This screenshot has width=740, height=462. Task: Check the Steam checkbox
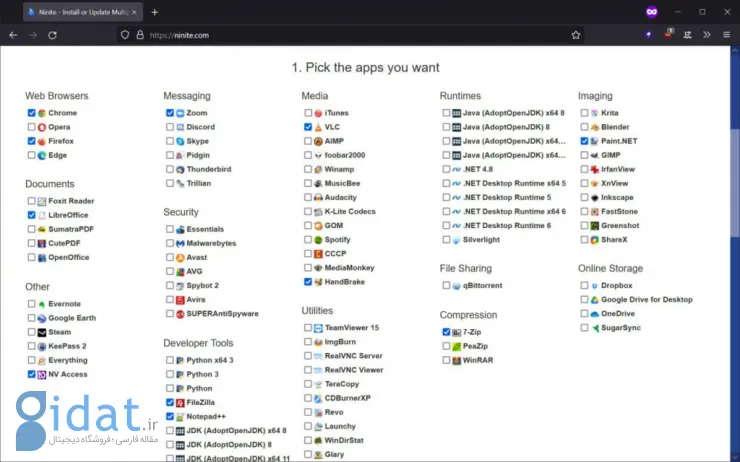point(31,332)
